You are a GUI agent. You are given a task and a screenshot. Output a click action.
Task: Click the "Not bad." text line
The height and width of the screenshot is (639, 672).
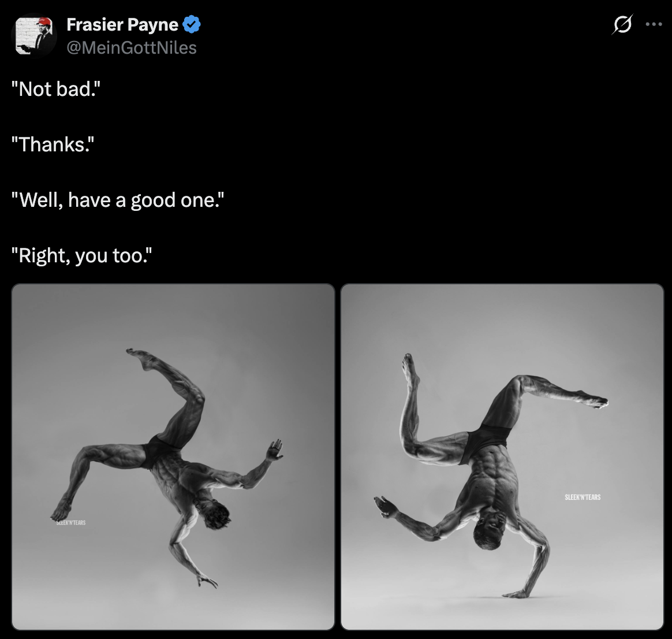[x=56, y=89]
